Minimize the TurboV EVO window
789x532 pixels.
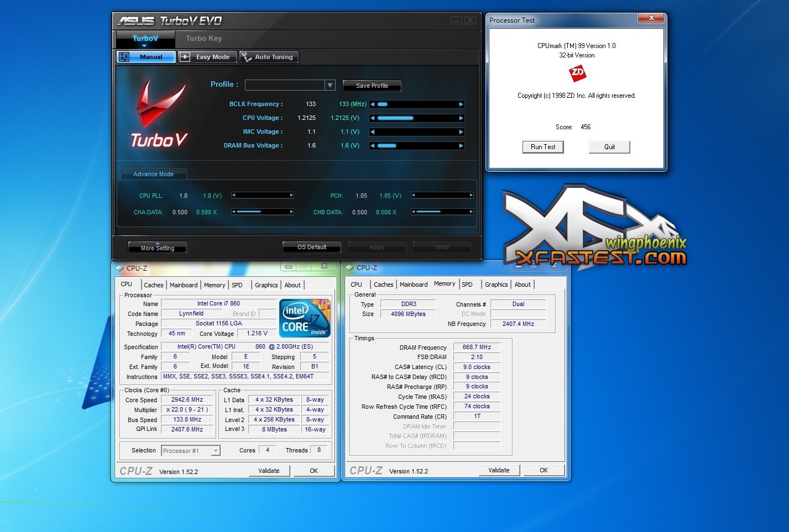456,20
